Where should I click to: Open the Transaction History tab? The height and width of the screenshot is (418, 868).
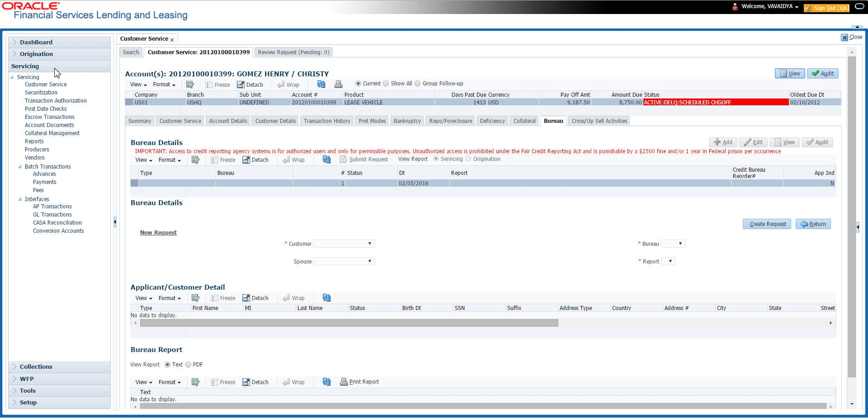[x=327, y=121]
